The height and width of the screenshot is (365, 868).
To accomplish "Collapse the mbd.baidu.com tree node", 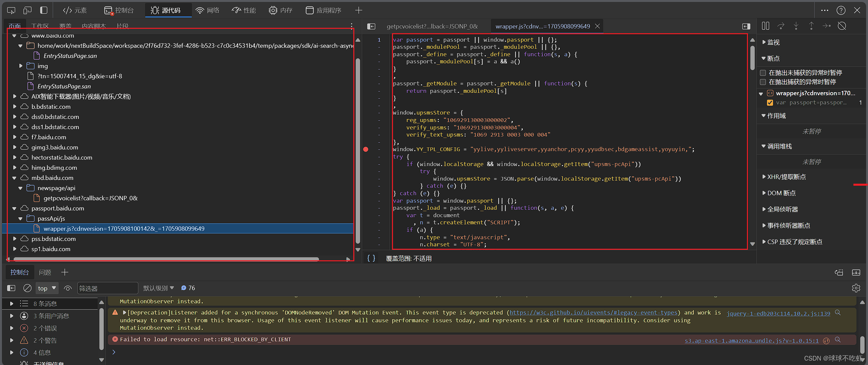I will 15,178.
